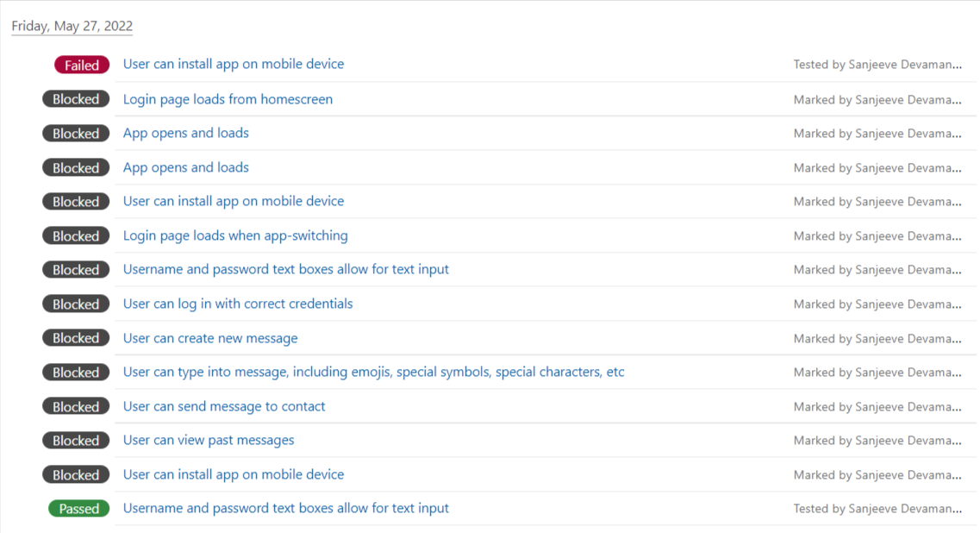Viewport: 980px width, 533px height.
Task: Click "Tested by Sanjeeve" text on the Passed row
Action: tap(877, 509)
